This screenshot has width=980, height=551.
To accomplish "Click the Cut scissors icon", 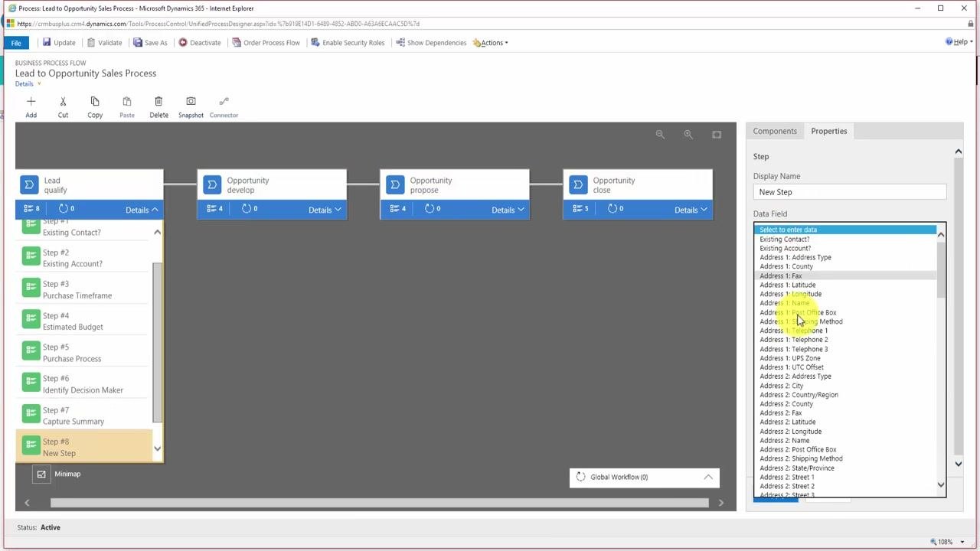I will [63, 101].
